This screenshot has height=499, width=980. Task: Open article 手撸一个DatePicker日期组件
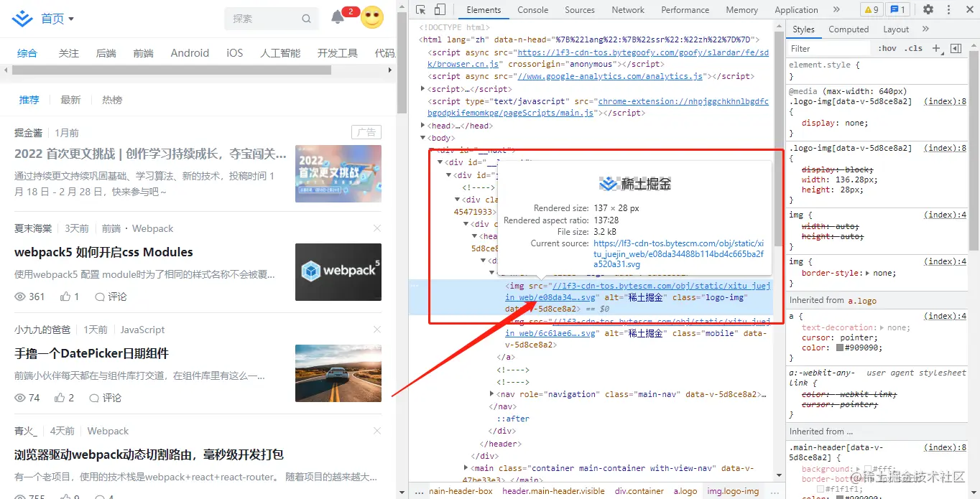point(91,353)
